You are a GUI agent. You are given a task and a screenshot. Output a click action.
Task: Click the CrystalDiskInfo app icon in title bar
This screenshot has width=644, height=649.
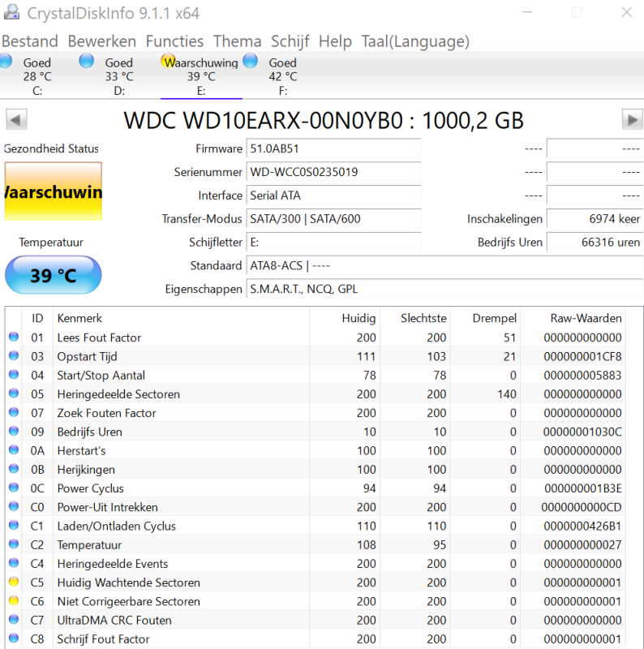(11, 13)
